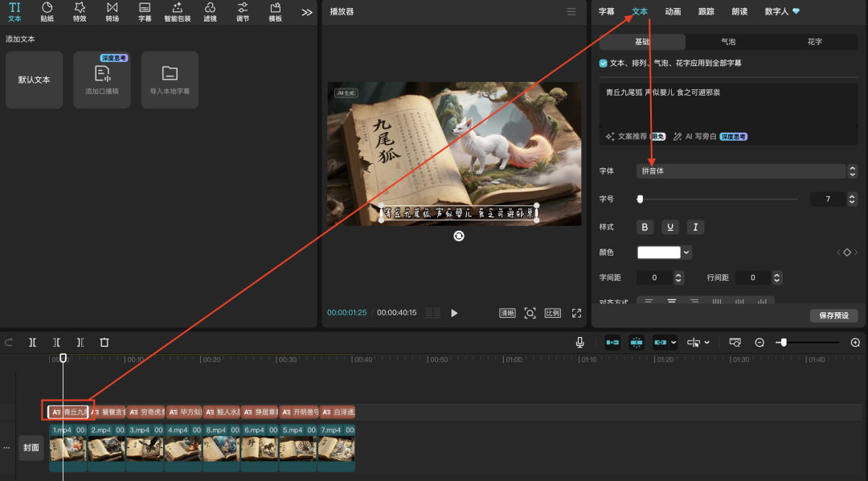868x481 pixels.
Task: Toggle underline text style
Action: click(x=669, y=227)
